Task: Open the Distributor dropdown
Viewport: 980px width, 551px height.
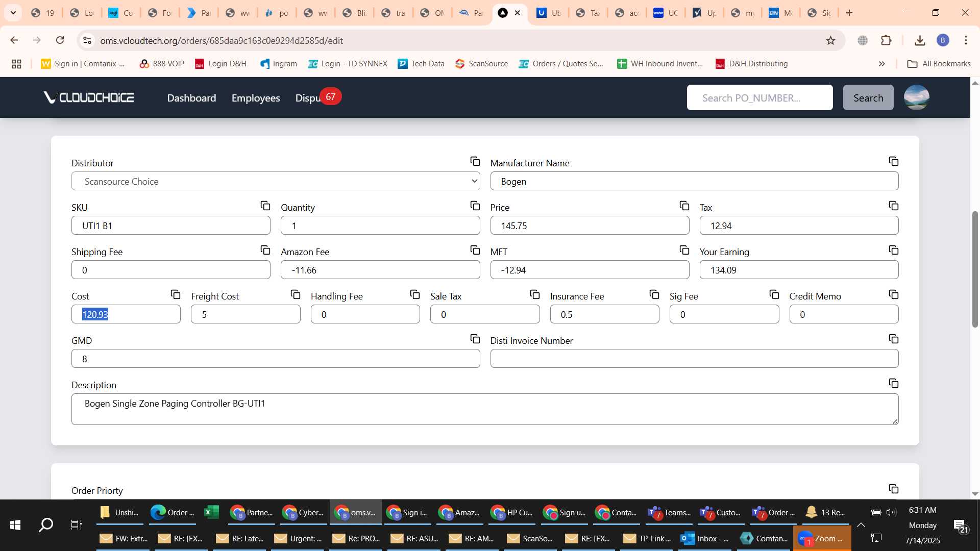Action: coord(276,181)
